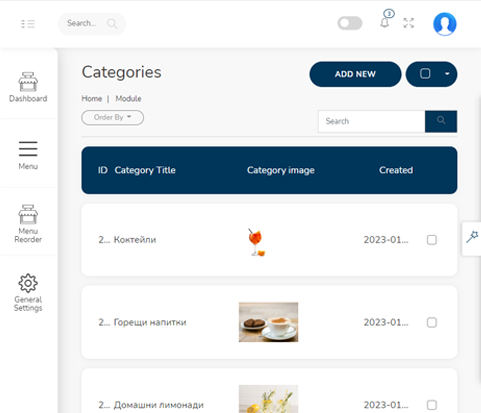The image size is (481, 413).
Task: Expand the Order By dropdown
Action: pyautogui.click(x=113, y=118)
